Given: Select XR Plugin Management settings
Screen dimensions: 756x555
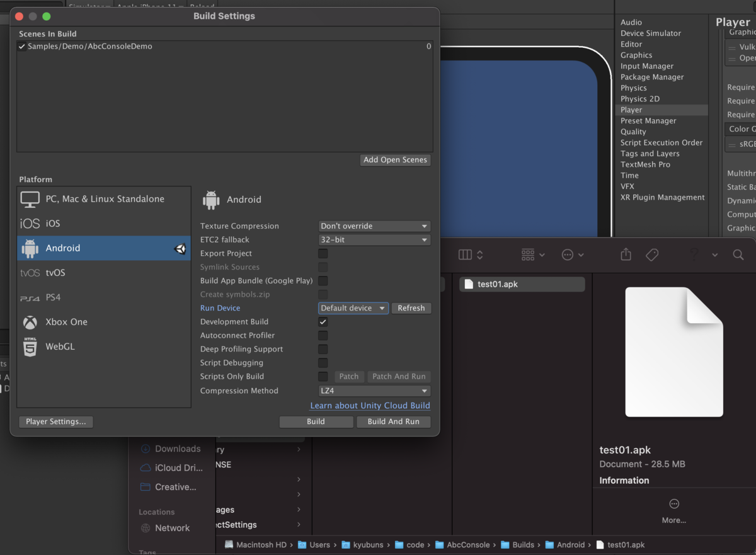Looking at the screenshot, I should [x=663, y=198].
